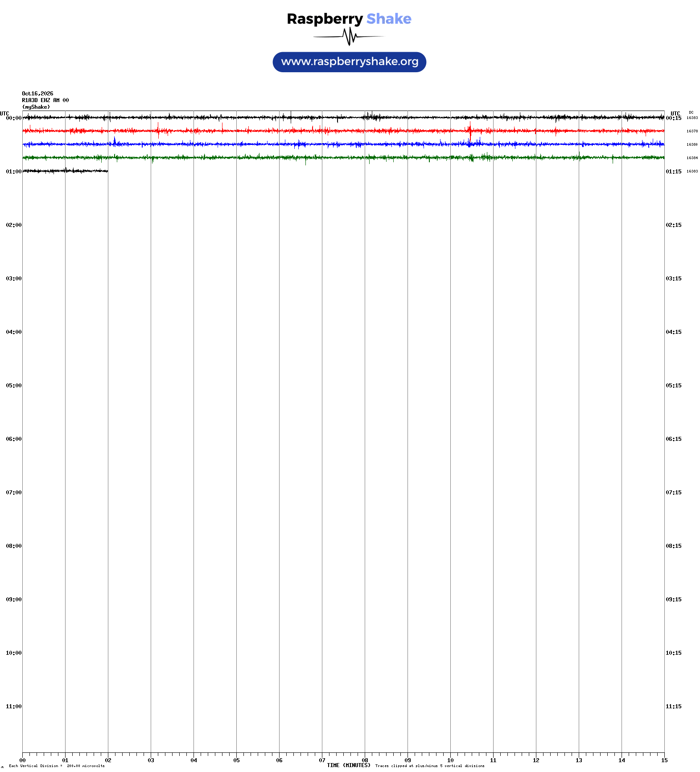Click the date label Oct16,2026
This screenshot has width=700, height=772.
point(37,94)
